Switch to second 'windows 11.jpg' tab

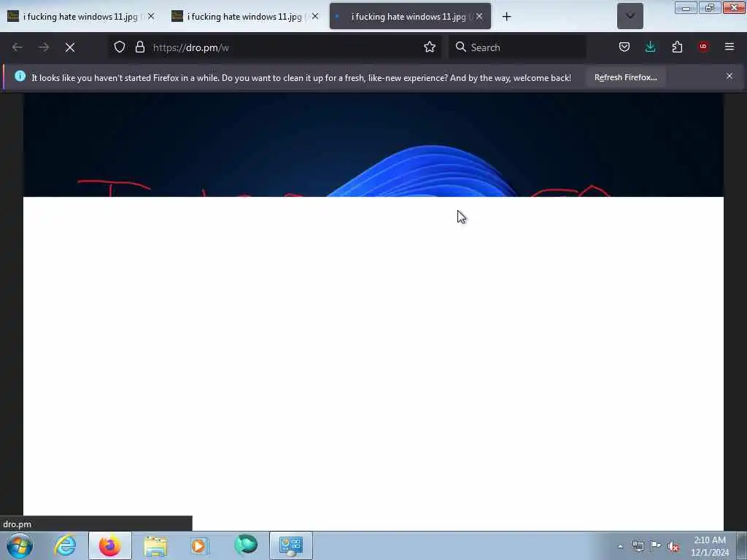245,17
